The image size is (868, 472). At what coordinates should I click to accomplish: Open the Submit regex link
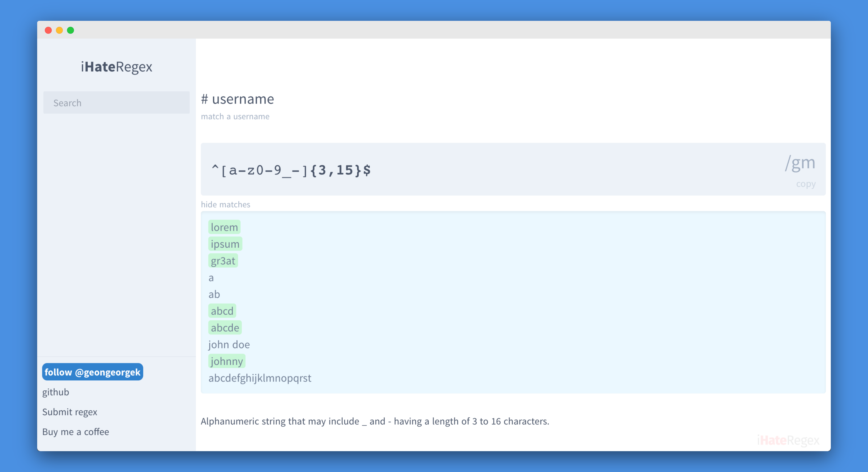tap(69, 412)
